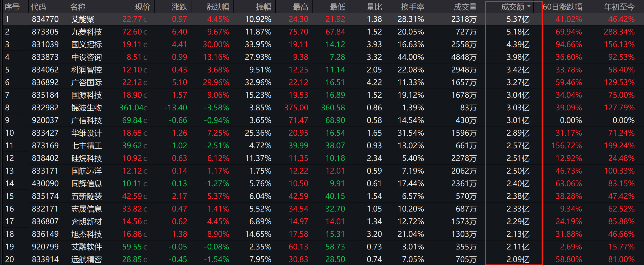Screen dimensions: 644x265
Task: Select stock 九菱科技 row name
Action: 86,32
